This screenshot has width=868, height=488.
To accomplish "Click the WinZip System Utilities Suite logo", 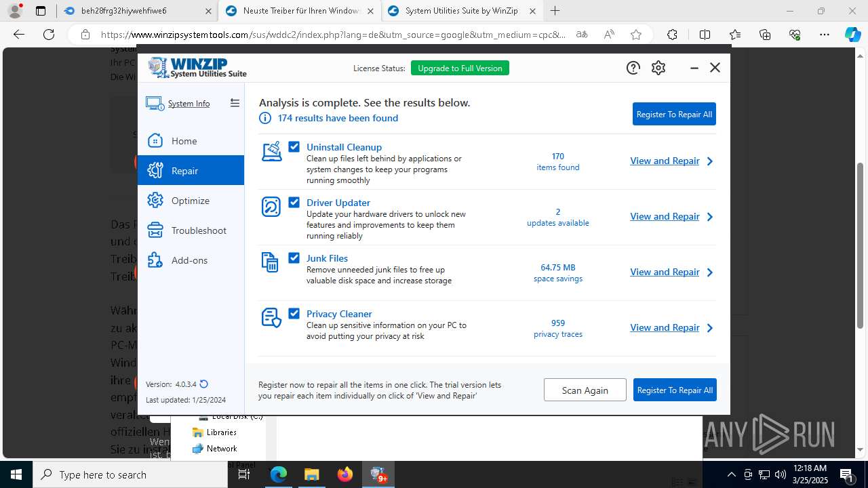I will [x=197, y=68].
